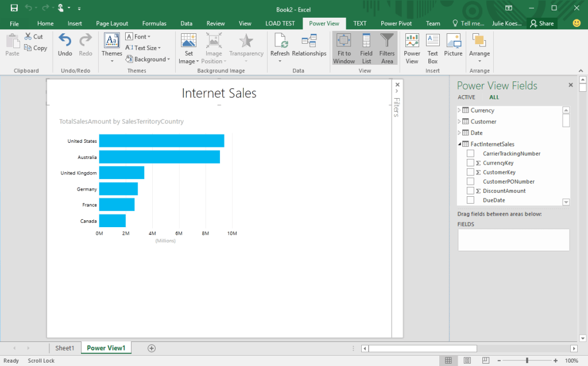Expand the Date table

click(x=459, y=133)
